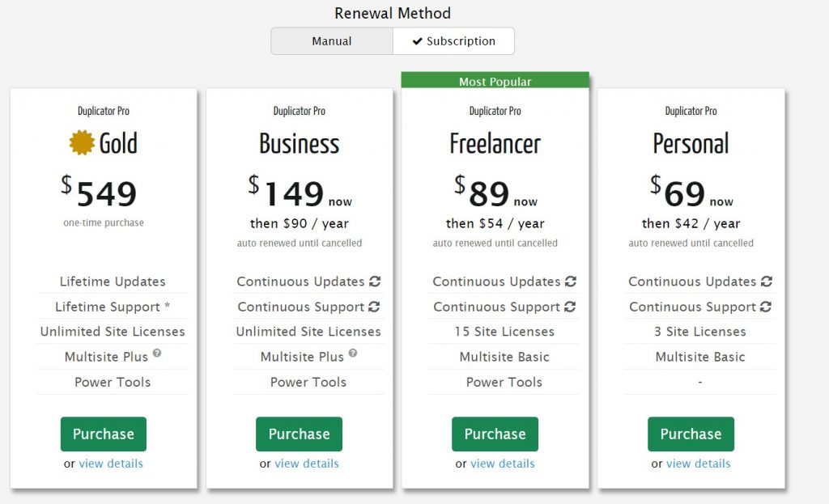
Task: Click refresh icon beside Personal Continuous Updates
Action: point(767,282)
